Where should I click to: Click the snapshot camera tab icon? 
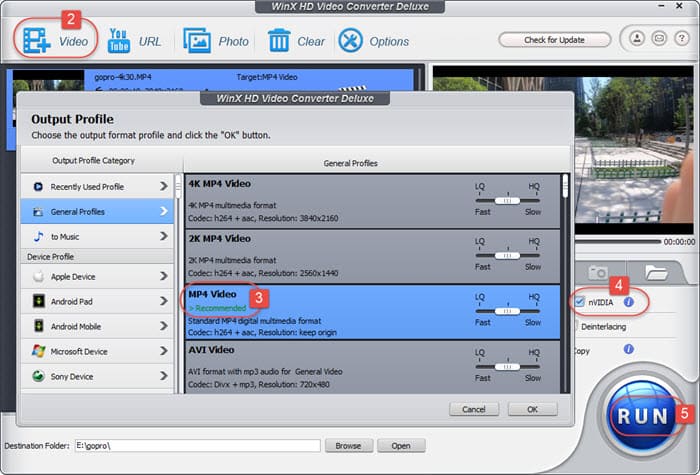pyautogui.click(x=598, y=272)
